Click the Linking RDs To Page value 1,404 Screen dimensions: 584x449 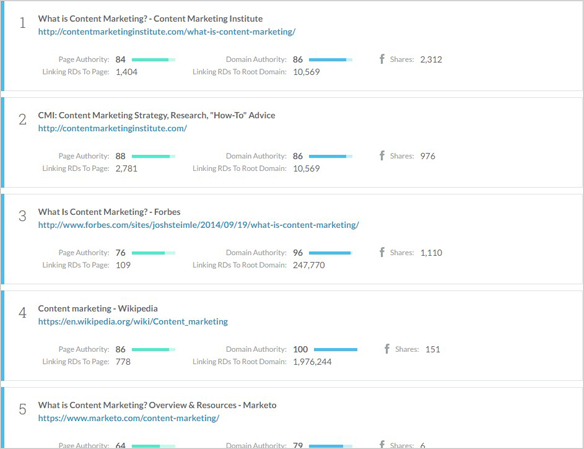pos(126,72)
